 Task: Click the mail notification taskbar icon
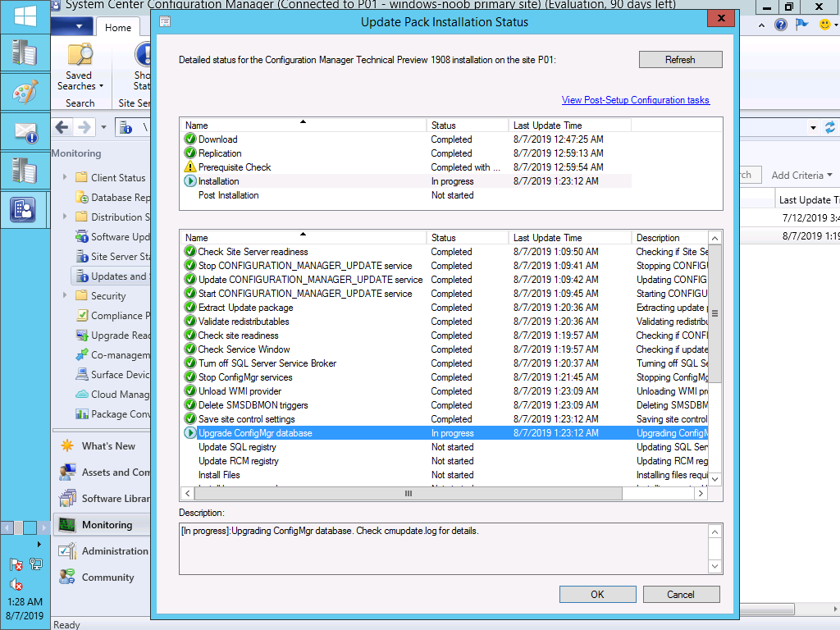[x=25, y=132]
